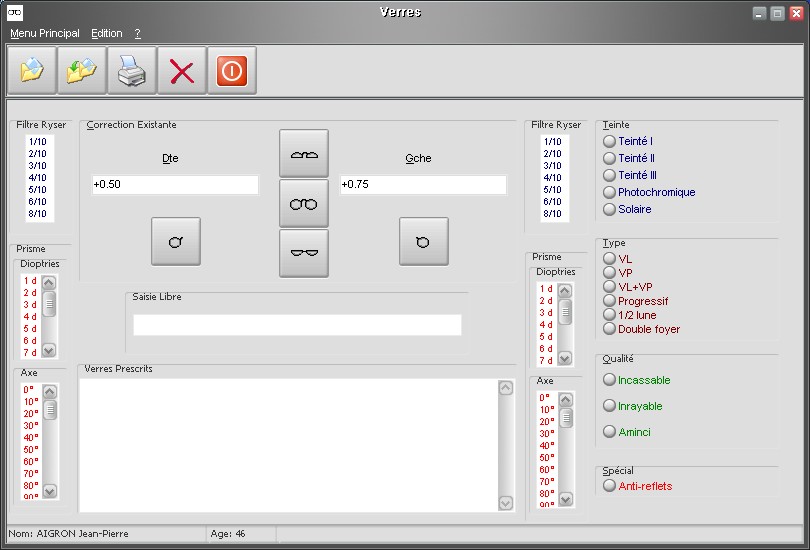Viewport: 810px width, 550px height.
Task: Select 2 d in left Dioptries list
Action: click(x=30, y=293)
